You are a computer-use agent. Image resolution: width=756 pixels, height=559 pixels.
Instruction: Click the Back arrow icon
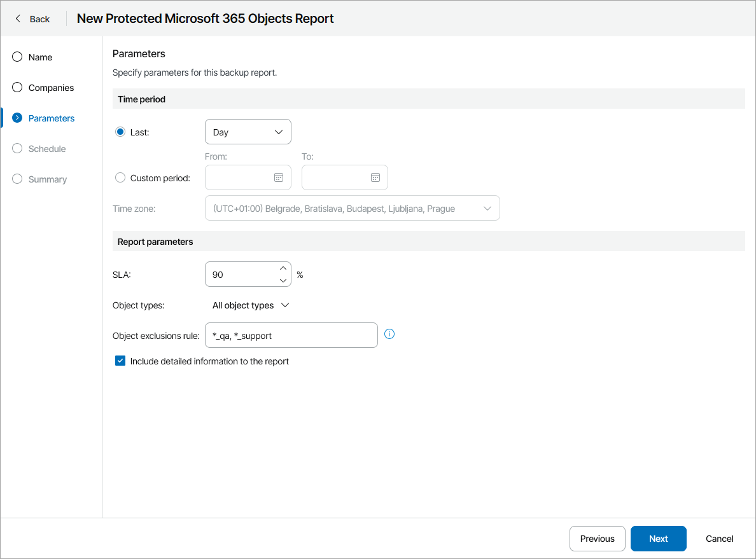click(x=18, y=19)
